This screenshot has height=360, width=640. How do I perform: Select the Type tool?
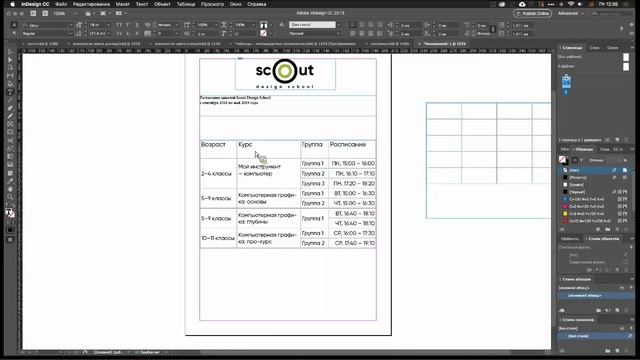(x=10, y=92)
